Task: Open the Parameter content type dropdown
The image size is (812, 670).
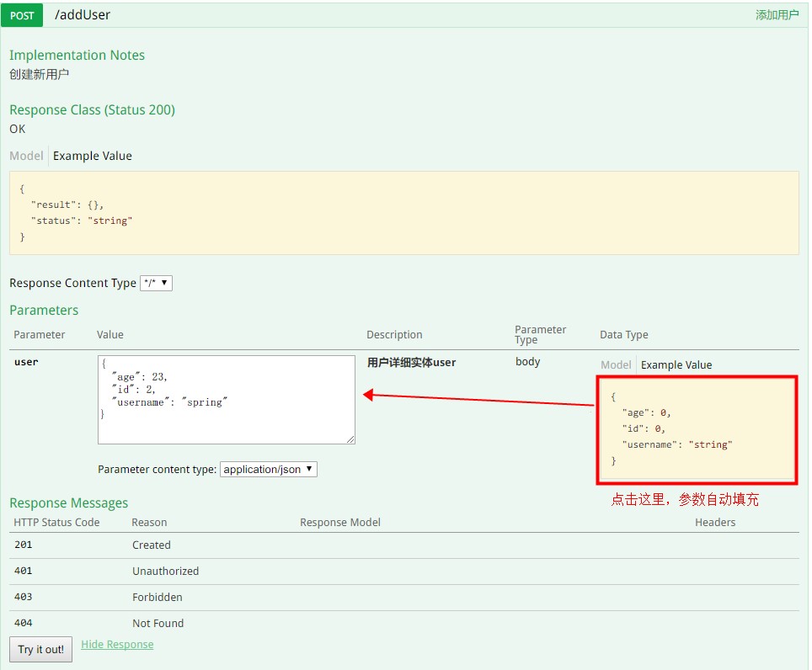Action: click(266, 469)
